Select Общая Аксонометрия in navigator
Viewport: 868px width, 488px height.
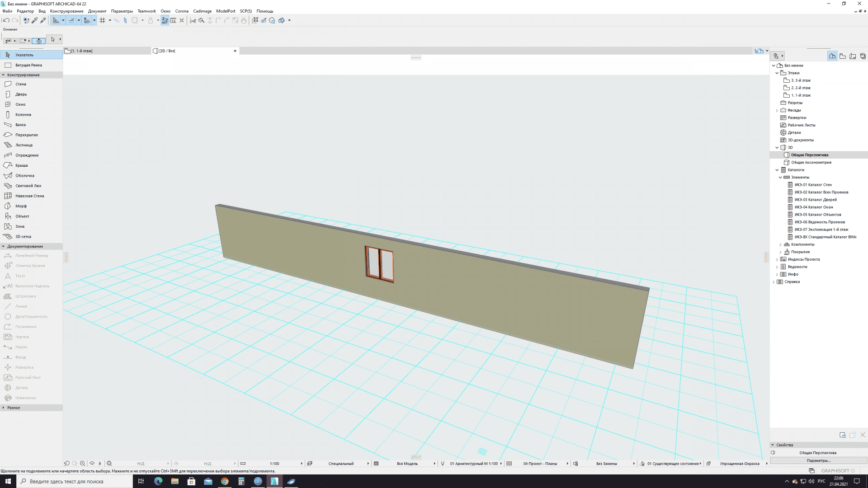pos(811,162)
